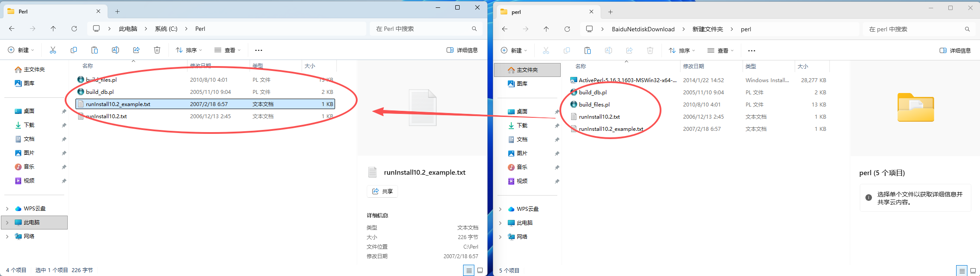This screenshot has width=980, height=276.
Task: Select build_files.pl in the right perl window
Action: tap(699, 105)
